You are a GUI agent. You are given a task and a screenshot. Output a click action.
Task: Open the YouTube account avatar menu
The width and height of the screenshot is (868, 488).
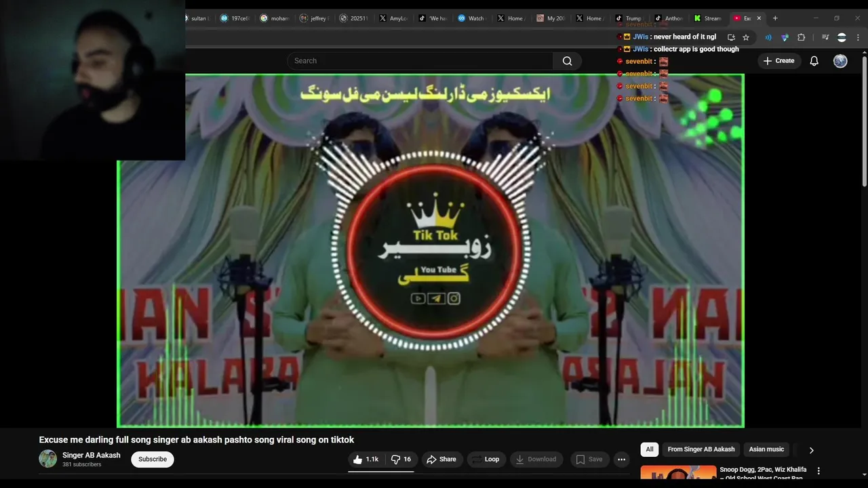click(x=840, y=61)
